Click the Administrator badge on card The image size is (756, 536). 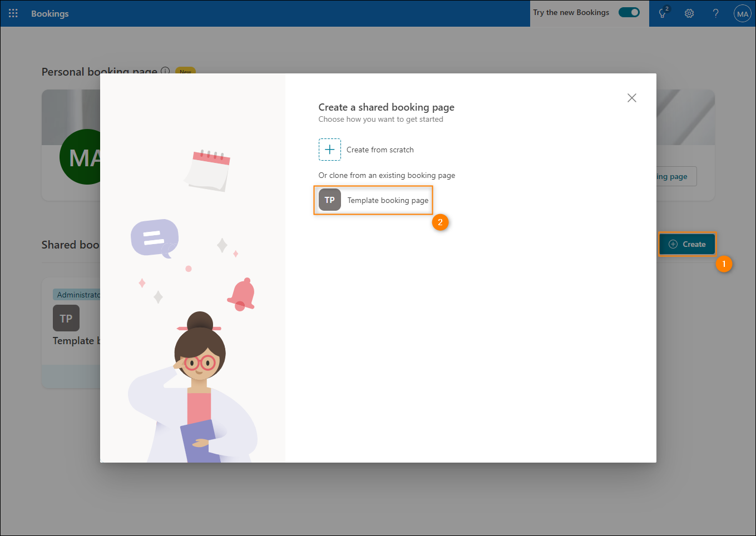(77, 295)
